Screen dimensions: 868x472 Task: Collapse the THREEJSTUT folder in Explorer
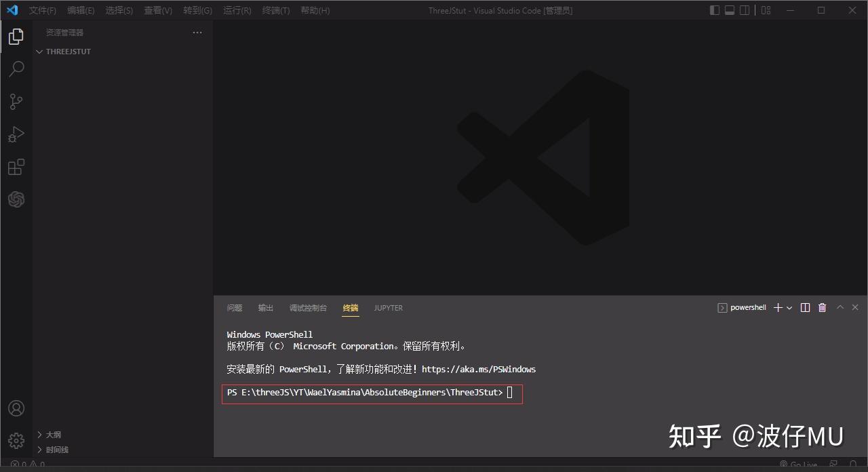click(x=39, y=51)
